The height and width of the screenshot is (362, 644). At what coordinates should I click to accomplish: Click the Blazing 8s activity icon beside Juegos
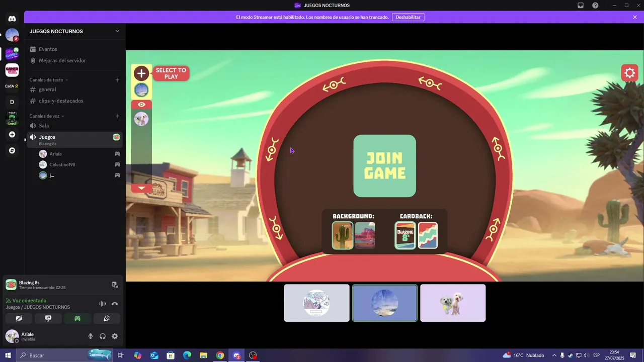116,137
